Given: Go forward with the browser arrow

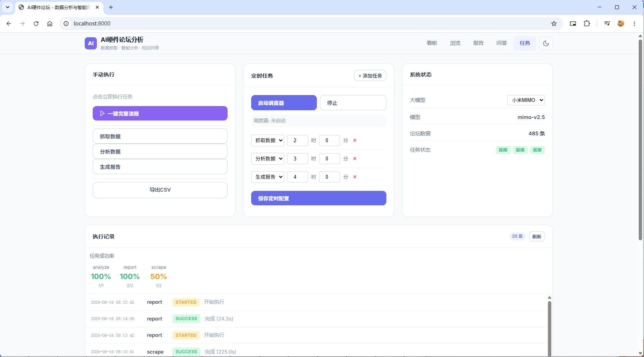Looking at the screenshot, I should [22, 24].
